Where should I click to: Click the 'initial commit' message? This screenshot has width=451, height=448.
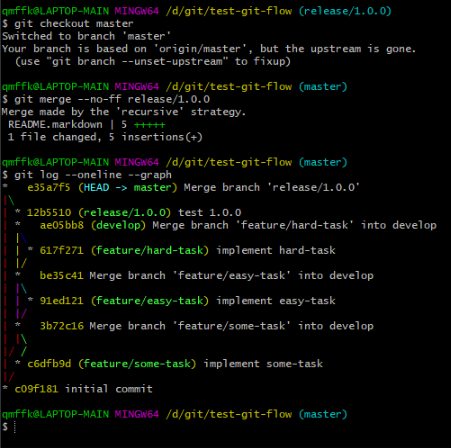109,389
